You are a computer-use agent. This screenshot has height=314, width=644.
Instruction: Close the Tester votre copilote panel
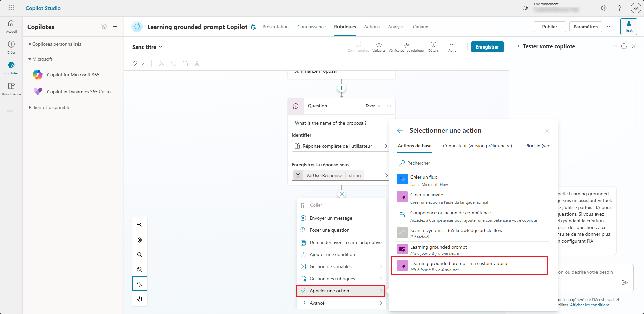634,46
